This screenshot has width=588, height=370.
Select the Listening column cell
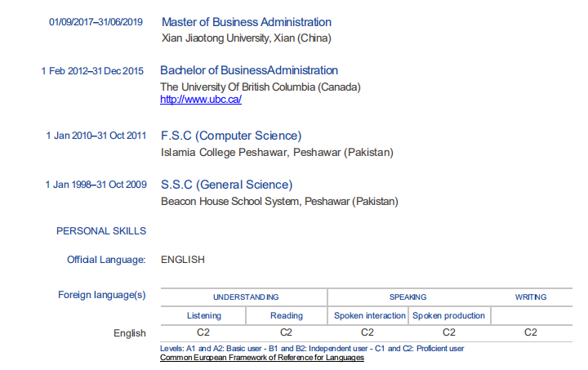pos(204,315)
